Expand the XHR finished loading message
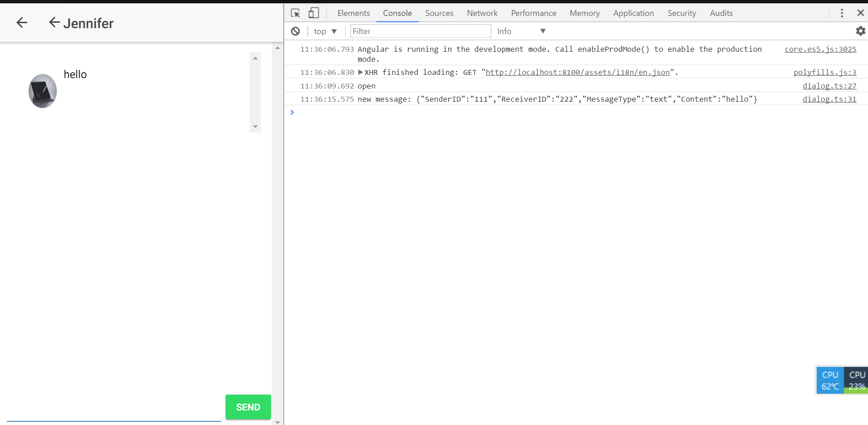The image size is (868, 425). coord(360,72)
